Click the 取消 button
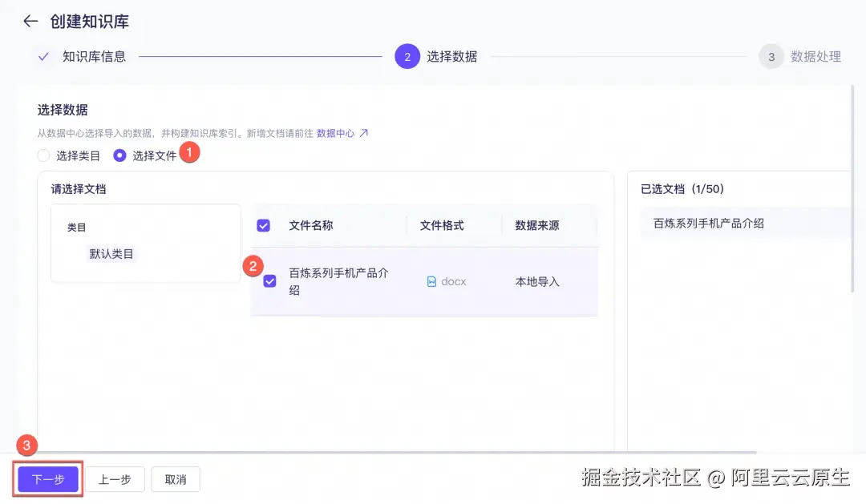Viewport: 866px width, 504px height. click(176, 479)
